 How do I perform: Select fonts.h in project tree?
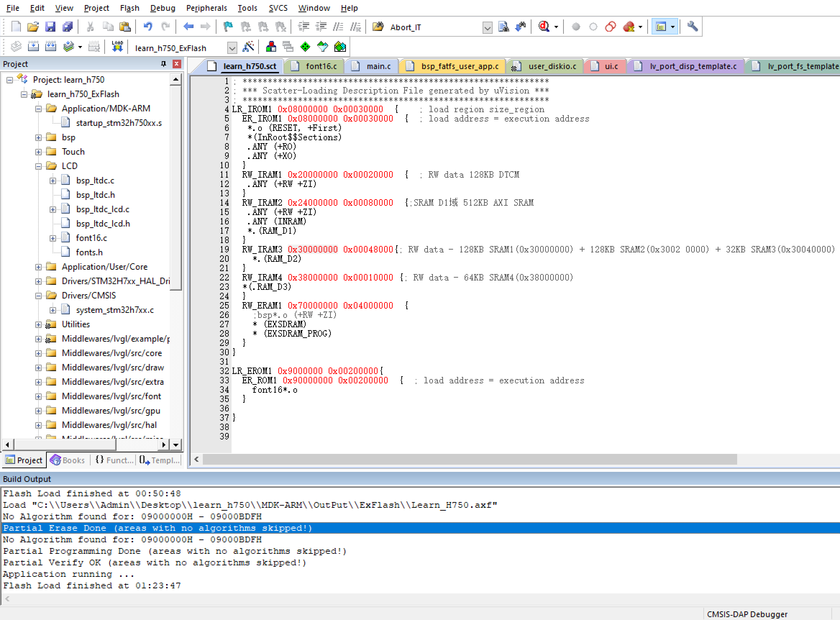coord(89,252)
